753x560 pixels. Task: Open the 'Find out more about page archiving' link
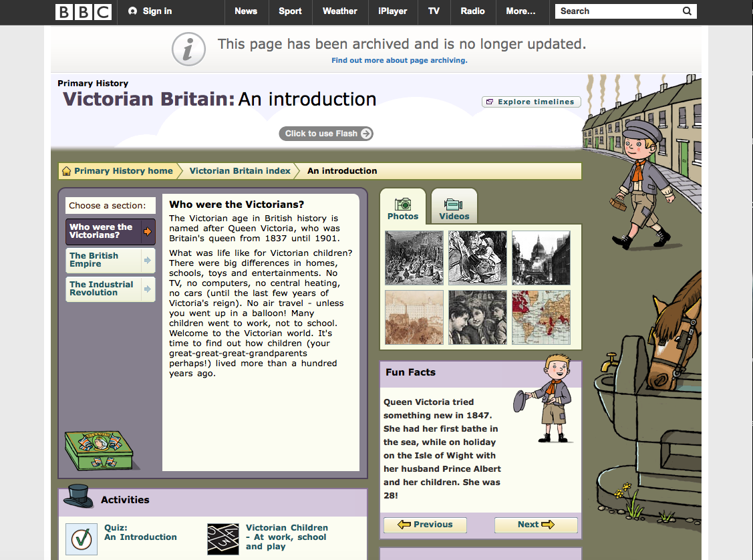point(400,60)
